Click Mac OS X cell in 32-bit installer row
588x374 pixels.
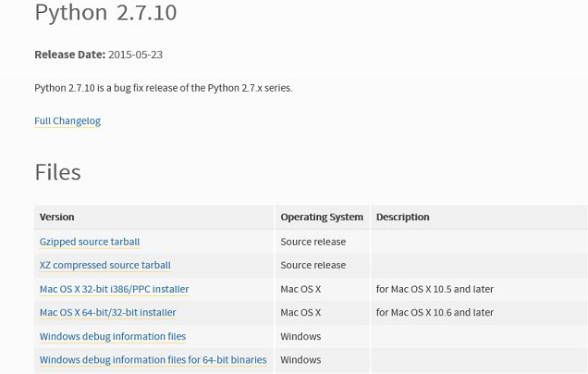point(300,289)
